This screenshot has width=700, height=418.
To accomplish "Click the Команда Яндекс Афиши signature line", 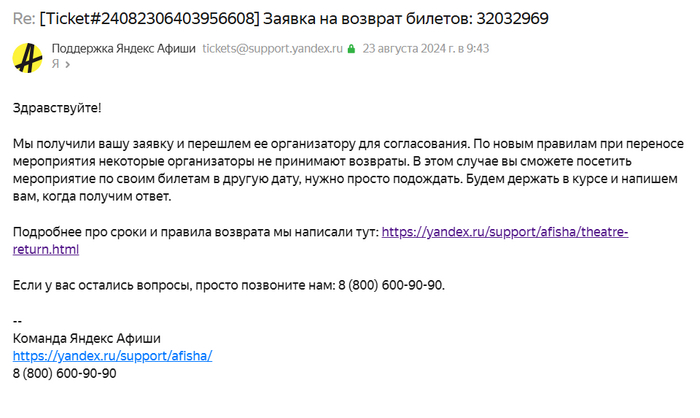I will click(x=86, y=338).
